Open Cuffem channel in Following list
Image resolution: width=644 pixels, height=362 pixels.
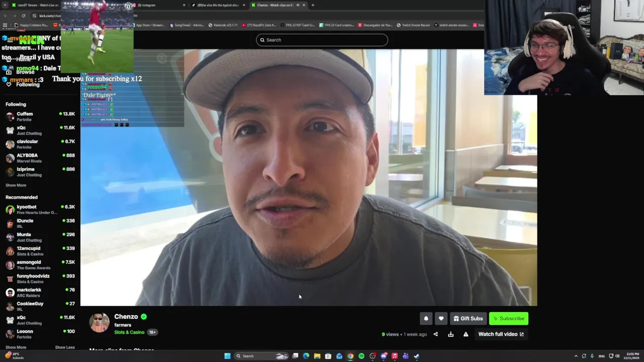point(40,117)
